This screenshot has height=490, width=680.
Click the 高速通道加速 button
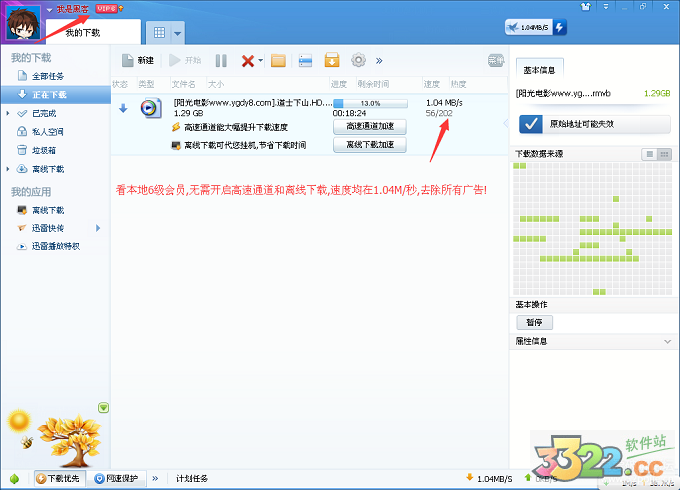369,126
